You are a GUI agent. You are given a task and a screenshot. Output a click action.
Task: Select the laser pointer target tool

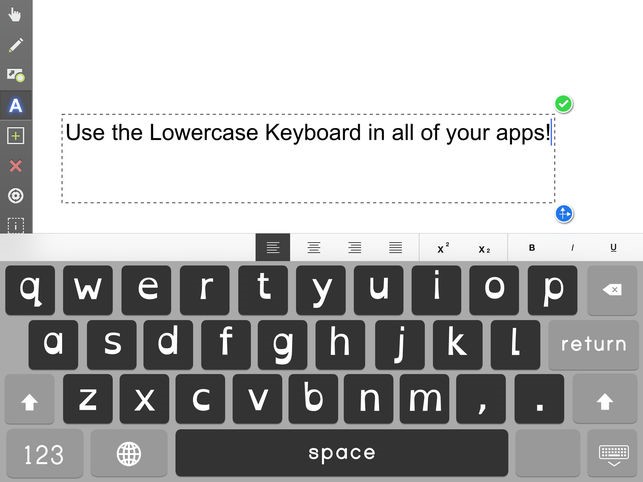point(16,196)
